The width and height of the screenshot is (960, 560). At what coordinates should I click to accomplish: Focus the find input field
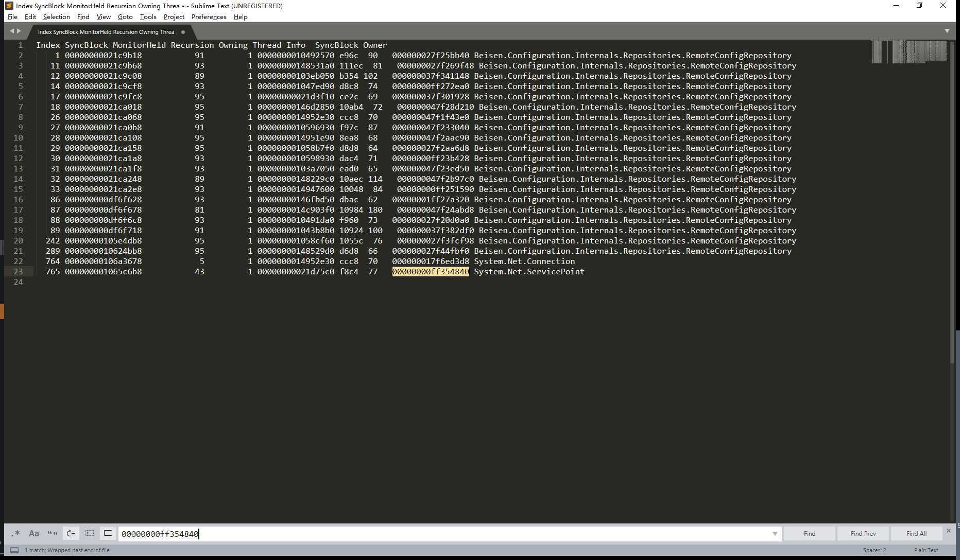point(450,534)
